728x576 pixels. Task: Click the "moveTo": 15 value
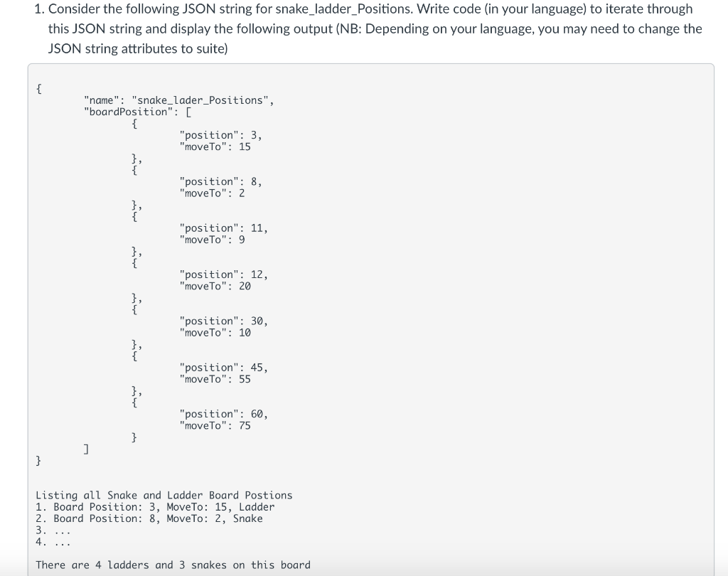coord(213,146)
